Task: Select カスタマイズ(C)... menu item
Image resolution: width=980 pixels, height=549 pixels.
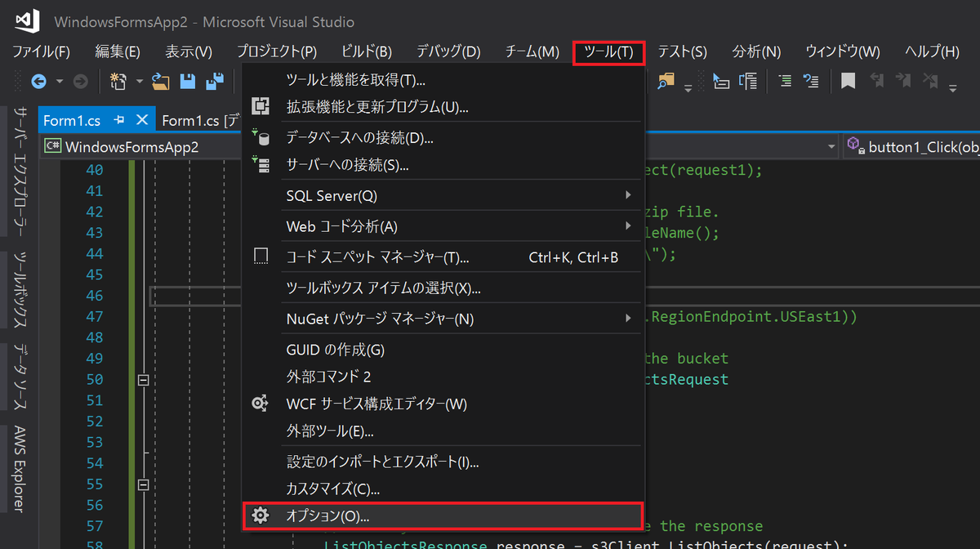Action: click(443, 489)
